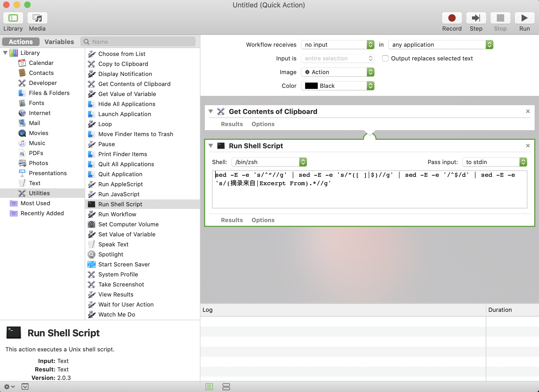Open the Media browser icon
Screen dimensions: 539x392
[x=37, y=18]
